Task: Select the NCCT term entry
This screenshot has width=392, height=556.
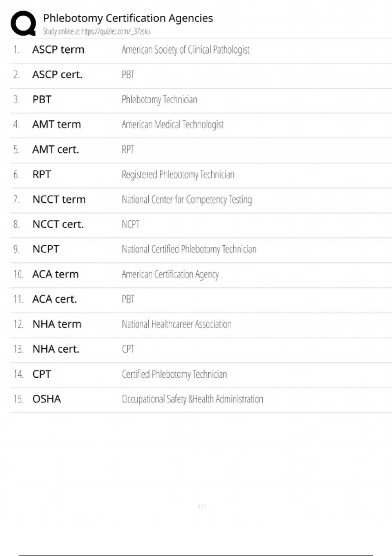Action: [59, 200]
